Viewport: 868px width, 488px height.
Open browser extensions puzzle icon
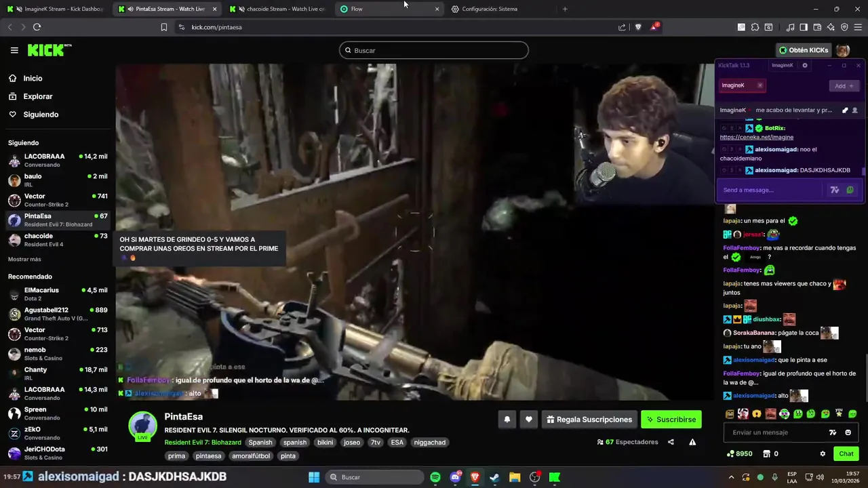pyautogui.click(x=755, y=27)
